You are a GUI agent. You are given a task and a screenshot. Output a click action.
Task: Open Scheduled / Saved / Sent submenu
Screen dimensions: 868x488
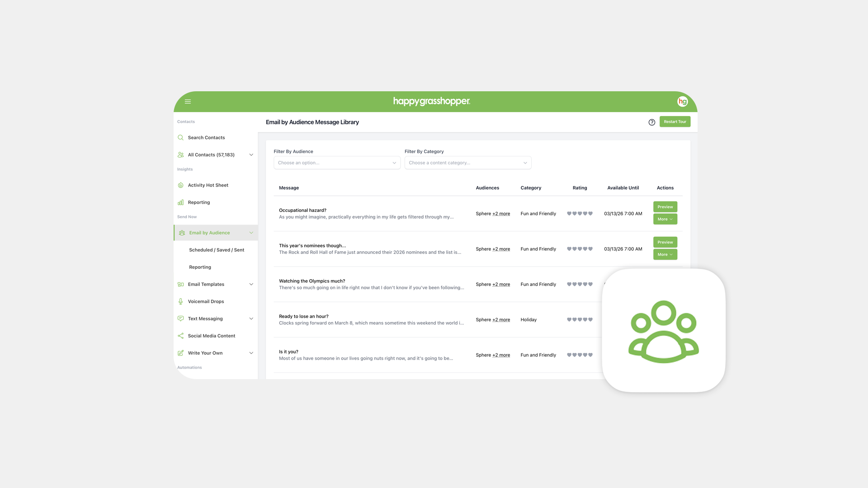click(217, 250)
